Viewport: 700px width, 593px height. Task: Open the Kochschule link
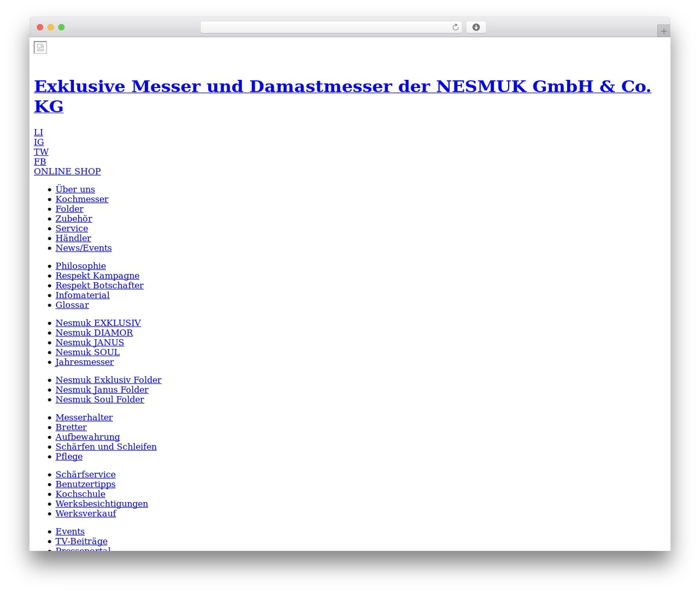tap(80, 495)
